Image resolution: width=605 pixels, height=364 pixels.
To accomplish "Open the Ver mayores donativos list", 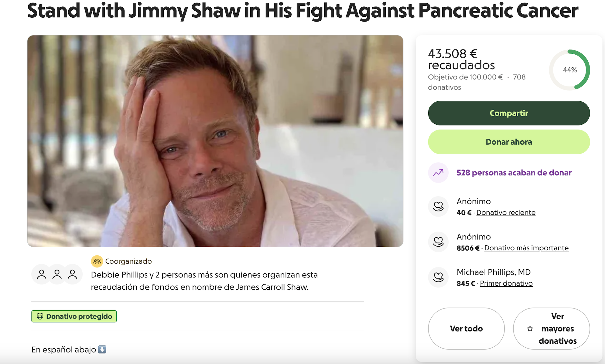I will coord(552,329).
